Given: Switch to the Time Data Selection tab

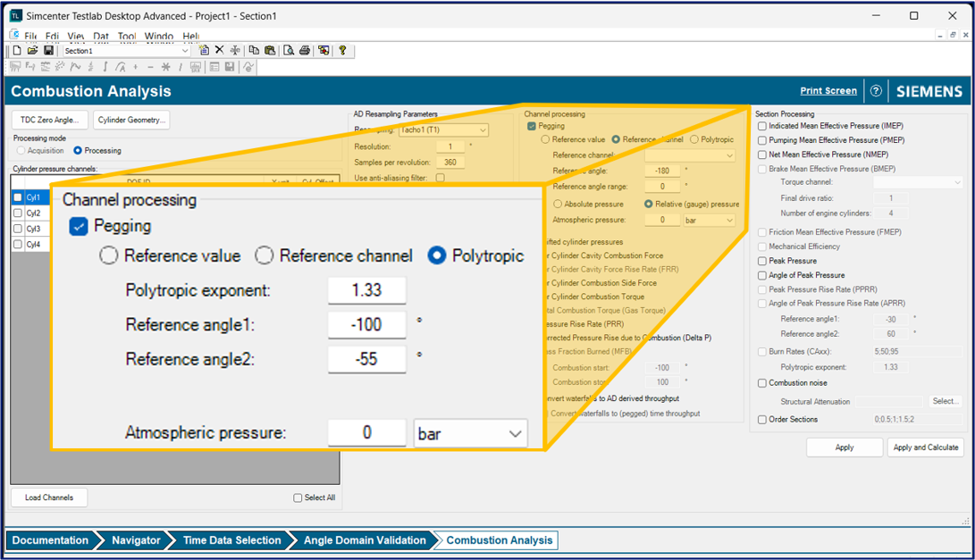Looking at the screenshot, I should (x=232, y=540).
